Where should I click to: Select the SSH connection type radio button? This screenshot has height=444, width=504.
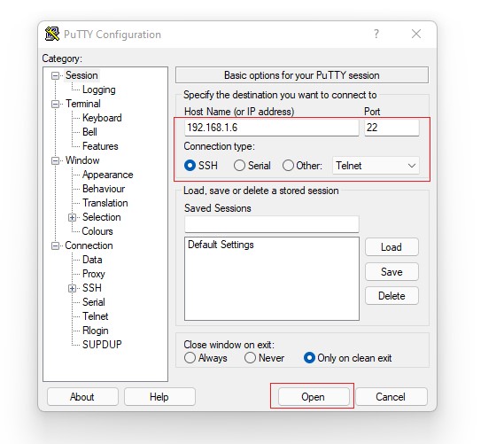point(190,166)
